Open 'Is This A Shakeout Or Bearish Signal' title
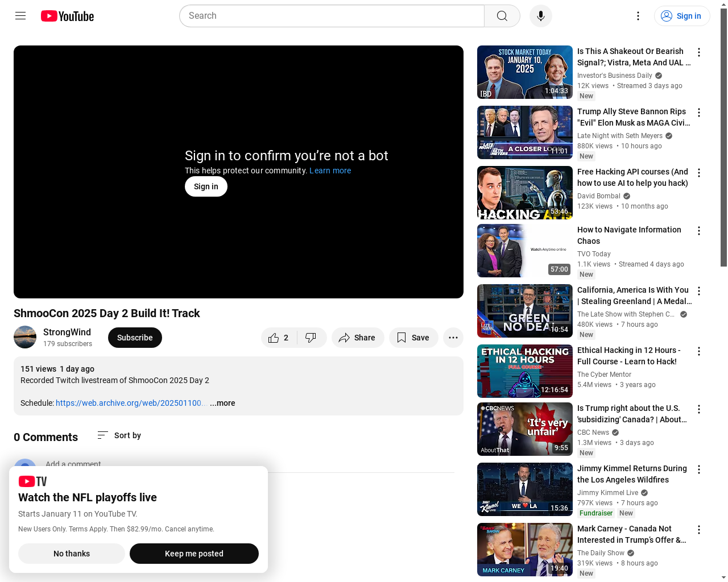Image resolution: width=728 pixels, height=582 pixels. pos(634,57)
